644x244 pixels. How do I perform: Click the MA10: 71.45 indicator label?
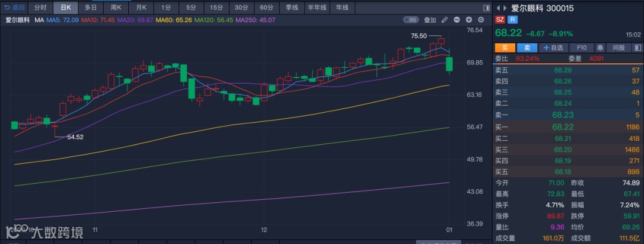point(97,20)
